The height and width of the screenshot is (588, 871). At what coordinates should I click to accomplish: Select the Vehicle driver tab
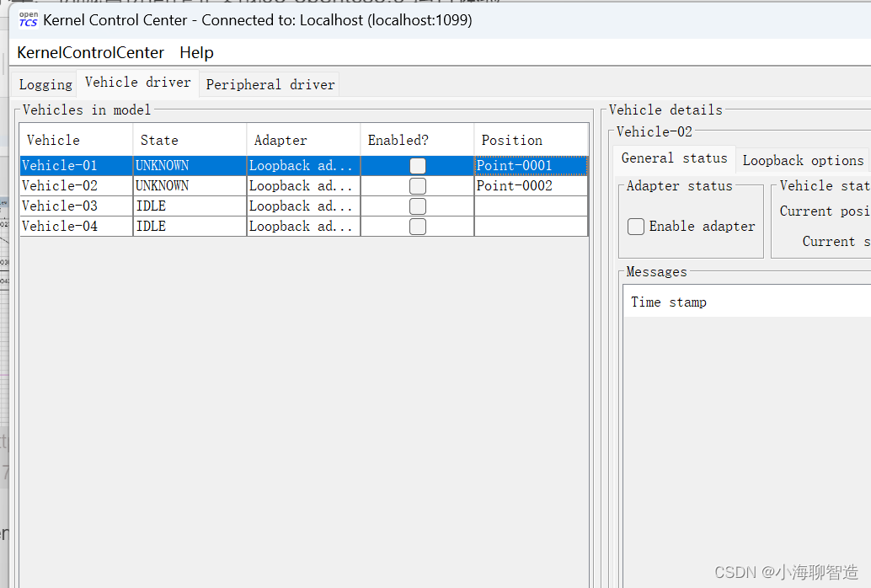pos(138,83)
